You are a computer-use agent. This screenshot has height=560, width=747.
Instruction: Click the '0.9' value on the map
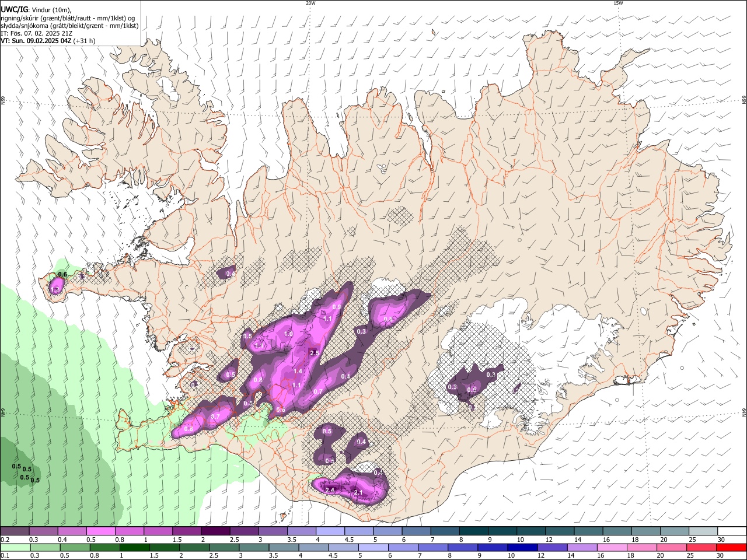pyautogui.click(x=337, y=307)
